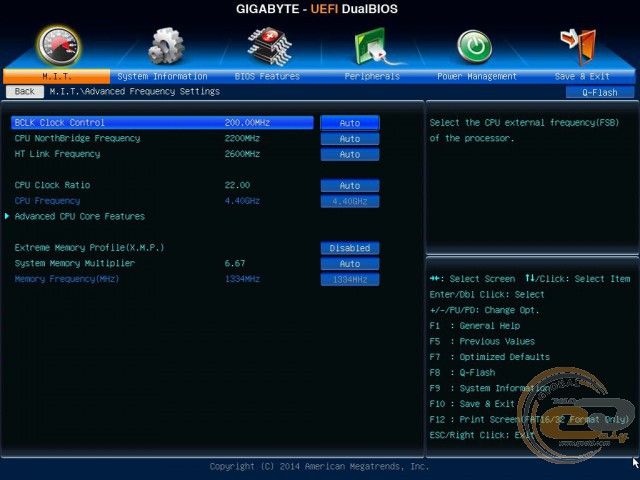Click the Back button
This screenshot has height=480, width=640.
point(25,91)
